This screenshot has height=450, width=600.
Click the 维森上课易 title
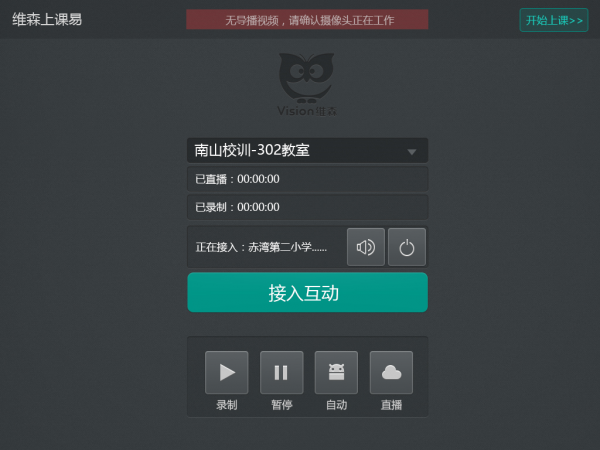click(47, 19)
